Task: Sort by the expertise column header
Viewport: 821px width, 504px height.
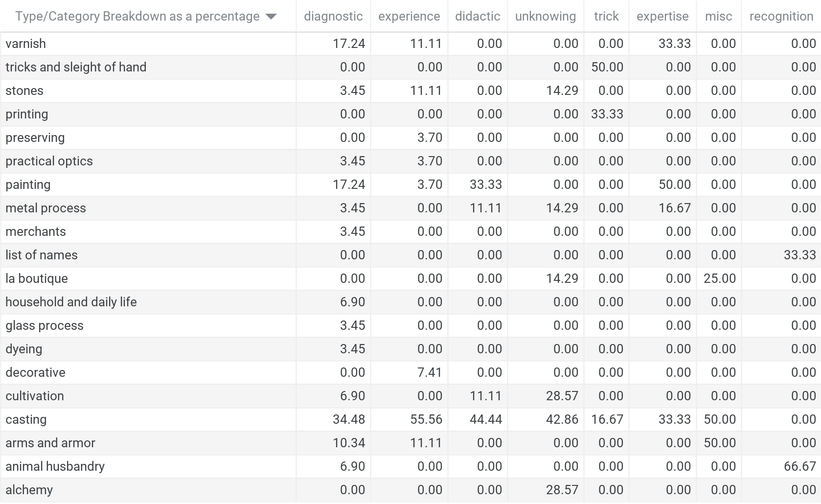Action: click(662, 16)
